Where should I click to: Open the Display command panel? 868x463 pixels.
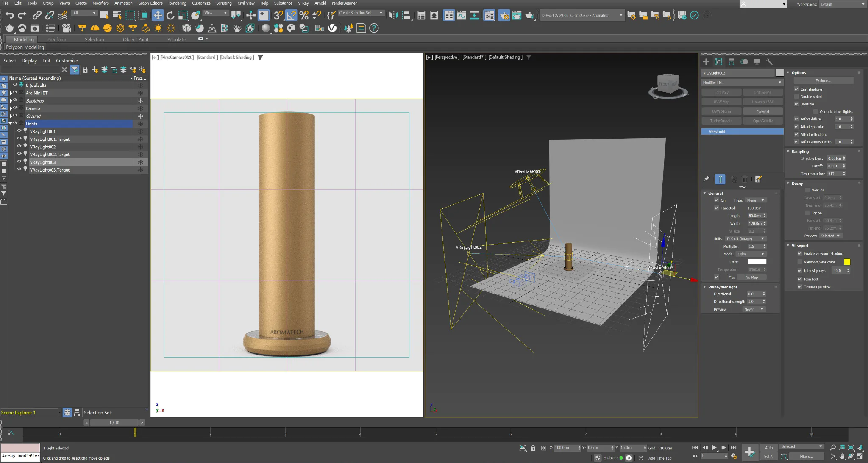[x=757, y=62]
